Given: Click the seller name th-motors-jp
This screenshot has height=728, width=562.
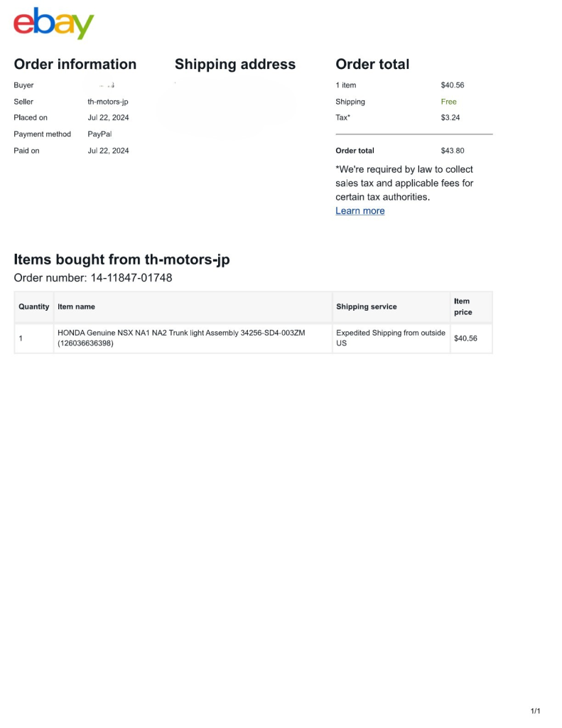Looking at the screenshot, I should [108, 102].
